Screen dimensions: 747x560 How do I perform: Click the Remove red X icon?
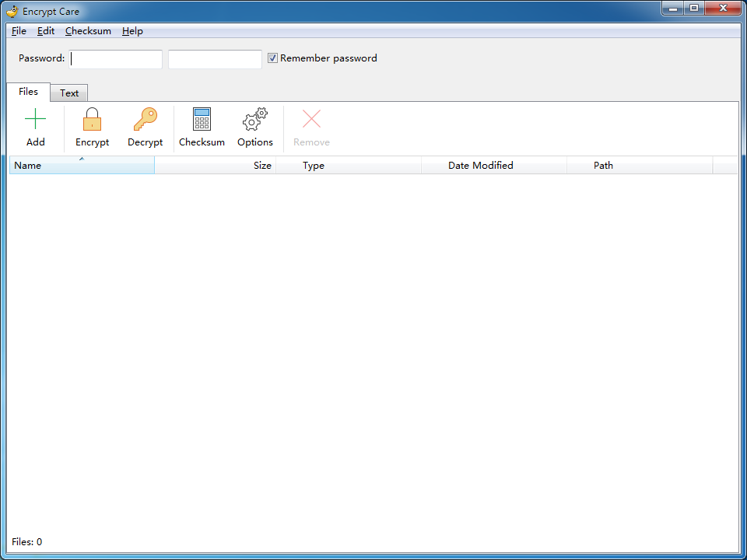point(311,119)
